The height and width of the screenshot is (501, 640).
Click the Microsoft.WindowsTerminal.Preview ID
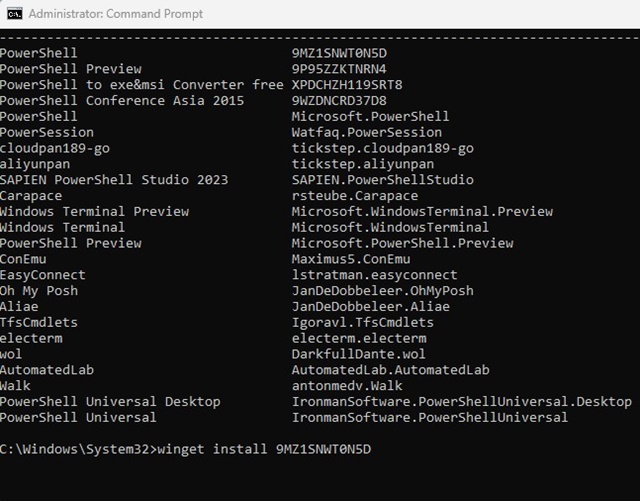(402, 212)
